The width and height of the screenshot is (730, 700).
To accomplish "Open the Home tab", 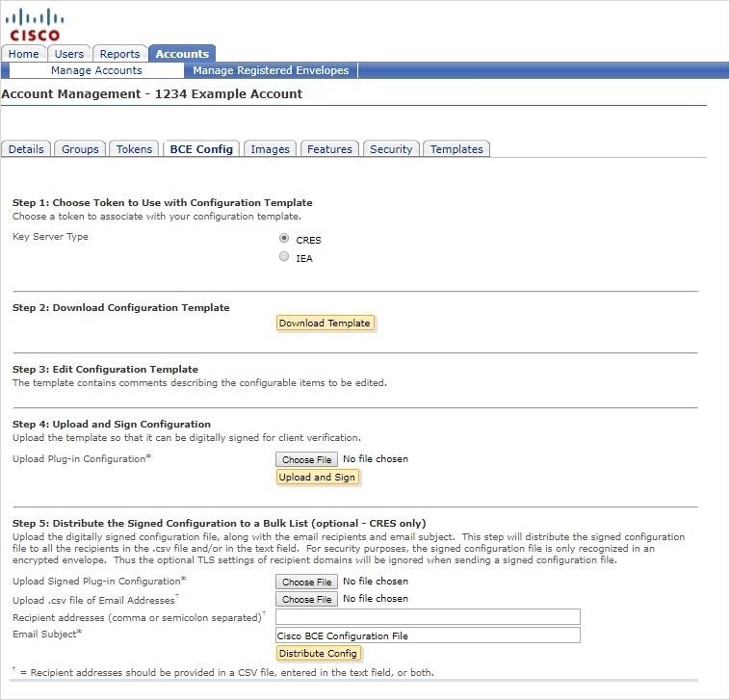I will click(x=24, y=54).
